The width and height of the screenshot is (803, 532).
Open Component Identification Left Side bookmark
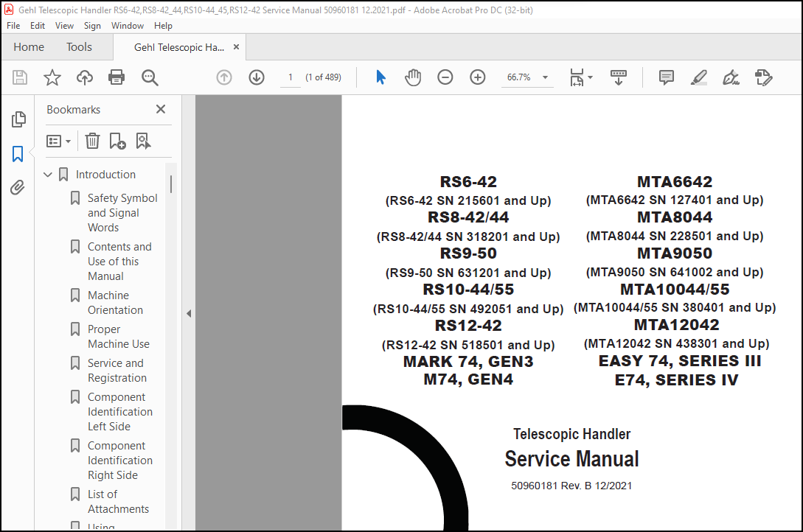[120, 411]
